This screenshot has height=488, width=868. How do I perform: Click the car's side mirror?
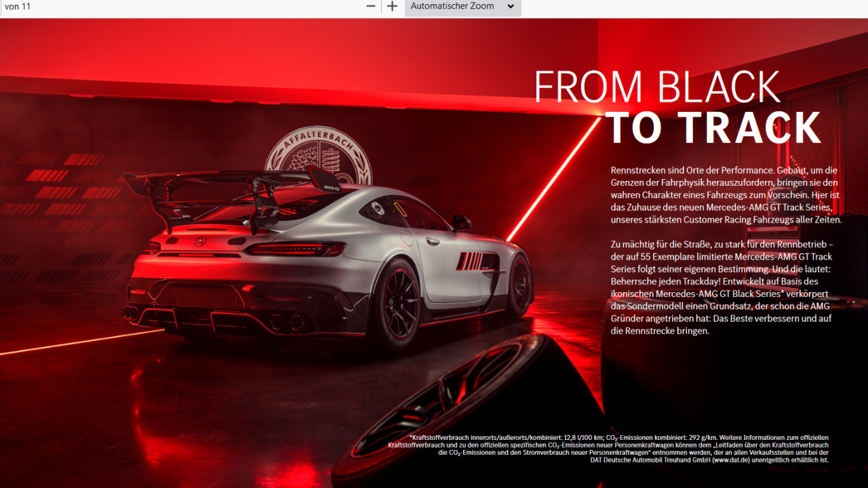(x=461, y=222)
